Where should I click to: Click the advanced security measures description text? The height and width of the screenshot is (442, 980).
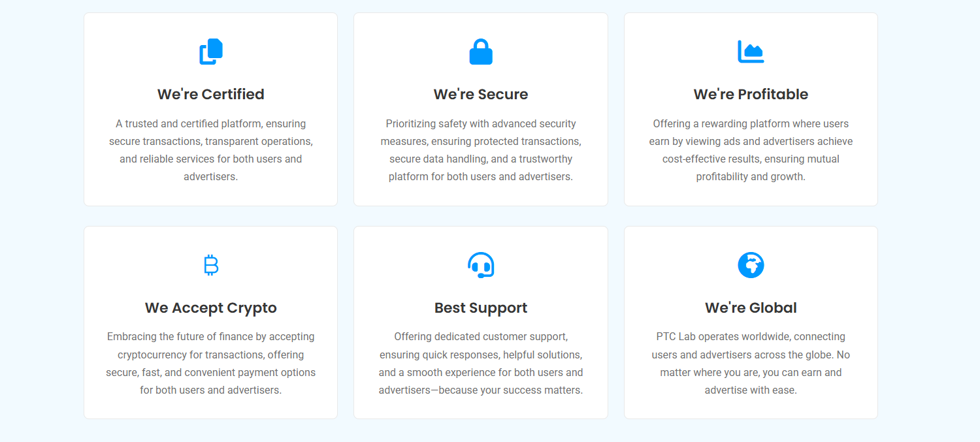(481, 150)
